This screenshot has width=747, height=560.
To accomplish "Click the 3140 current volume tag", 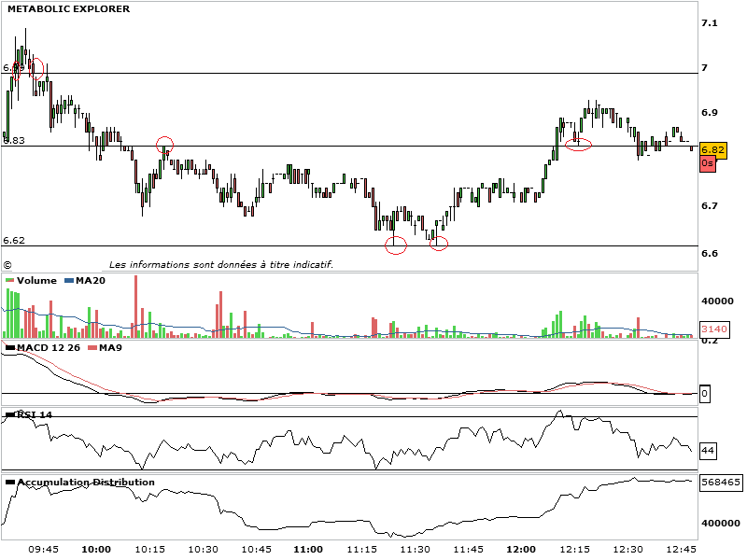I will pos(714,329).
